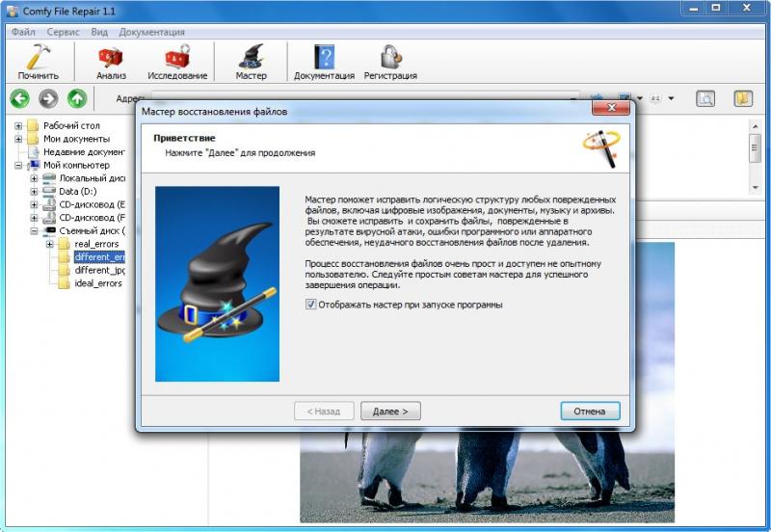This screenshot has width=771, height=532.
Task: Click the Далее > button
Action: pyautogui.click(x=390, y=411)
